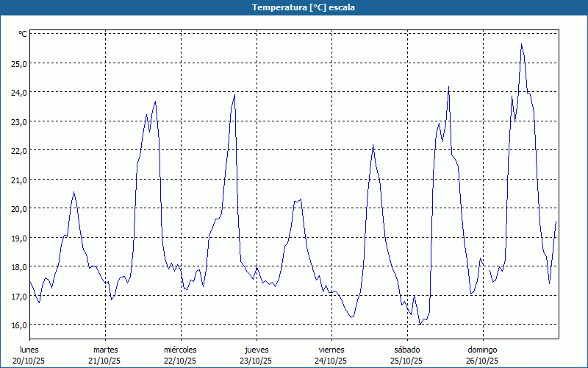Click the °C unit label on the axis
Image resolution: width=588 pixels, height=368 pixels.
tap(23, 34)
